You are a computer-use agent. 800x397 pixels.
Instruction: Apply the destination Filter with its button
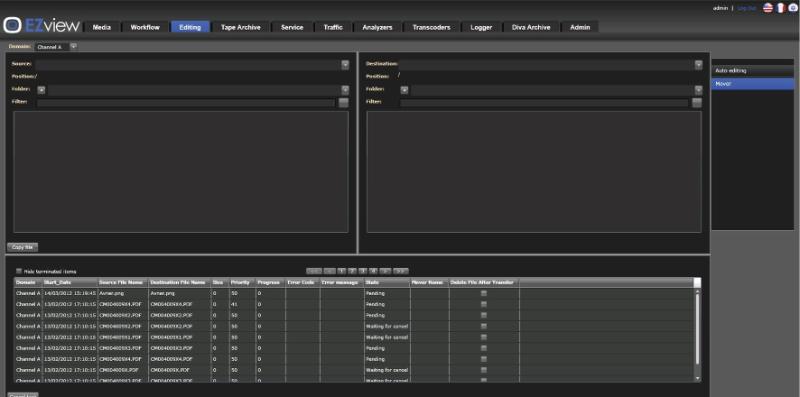click(697, 103)
